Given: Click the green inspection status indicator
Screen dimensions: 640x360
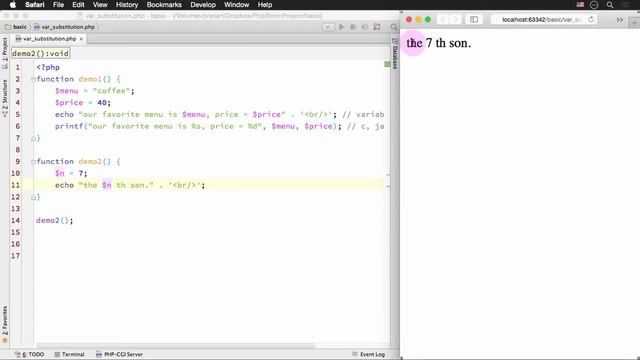Looking at the screenshot, I should coord(387,64).
